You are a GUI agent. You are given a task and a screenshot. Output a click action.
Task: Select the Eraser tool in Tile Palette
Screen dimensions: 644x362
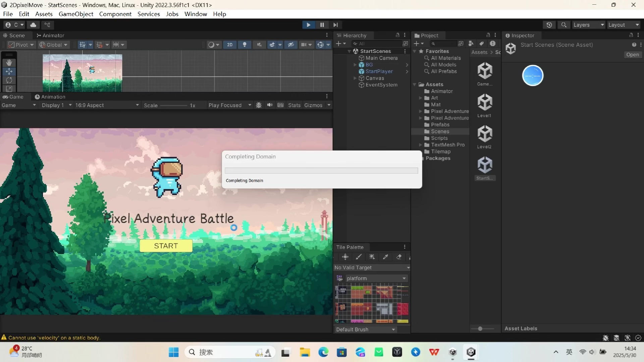(399, 257)
